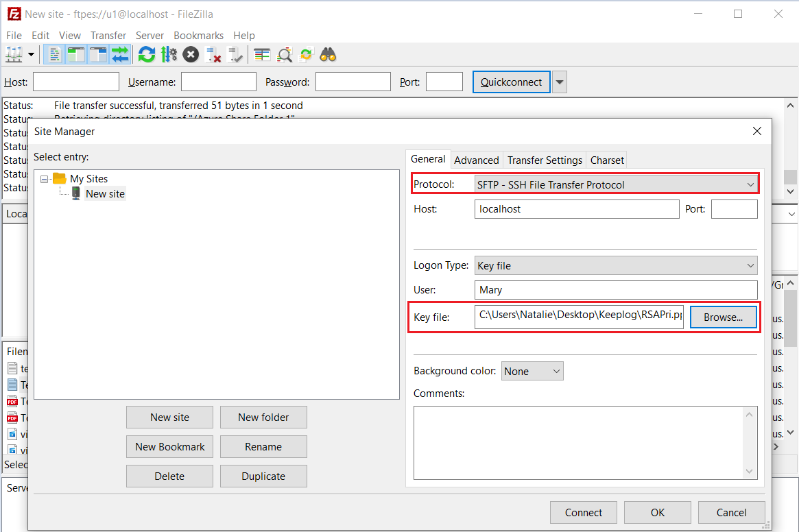Focus the Quickconnect Password field
Screen dimensions: 799x532
click(353, 82)
